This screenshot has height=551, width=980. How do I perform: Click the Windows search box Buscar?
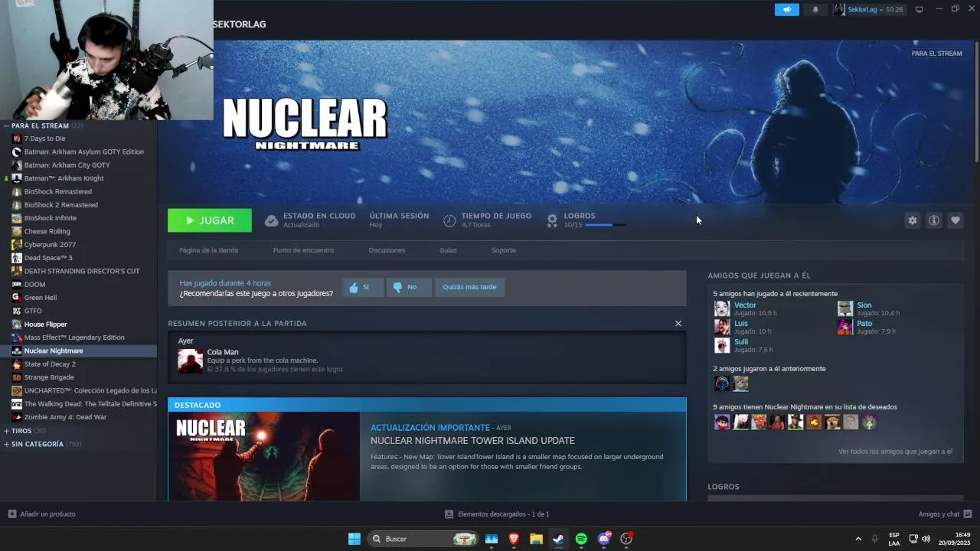pos(423,539)
